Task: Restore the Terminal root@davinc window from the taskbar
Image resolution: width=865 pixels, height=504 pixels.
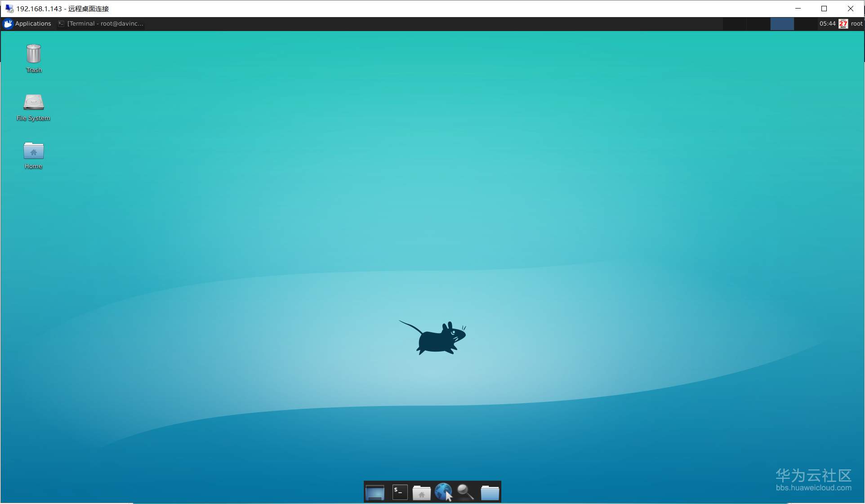Action: point(101,23)
